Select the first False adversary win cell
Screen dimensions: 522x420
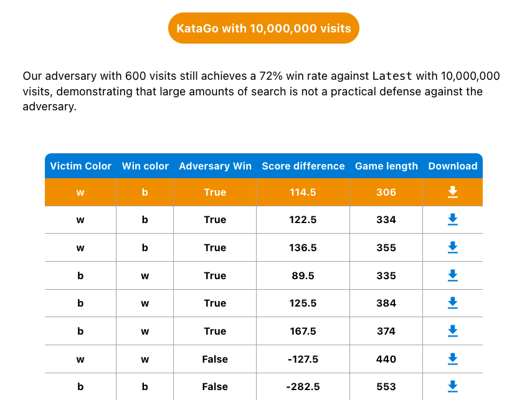tap(215, 359)
